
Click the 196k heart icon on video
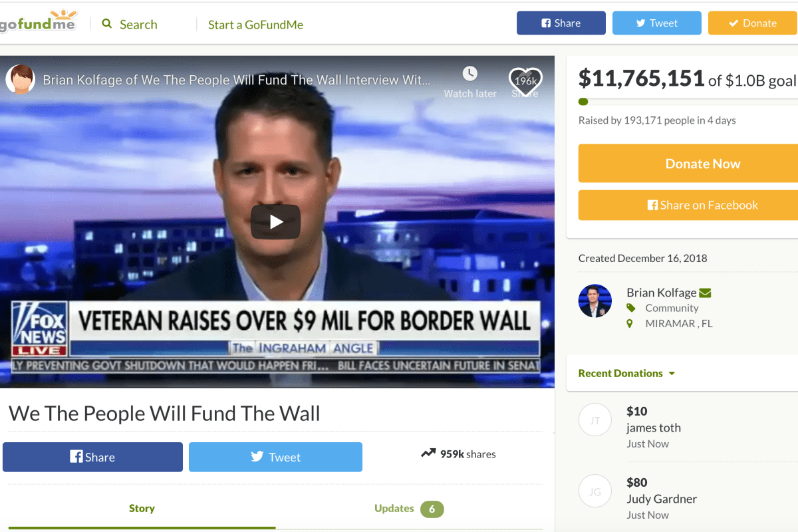tap(525, 81)
